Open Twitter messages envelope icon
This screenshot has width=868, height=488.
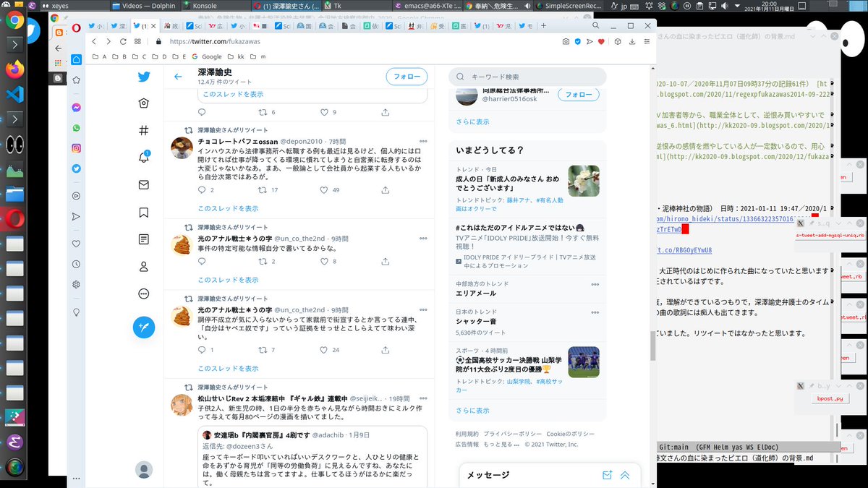click(144, 185)
